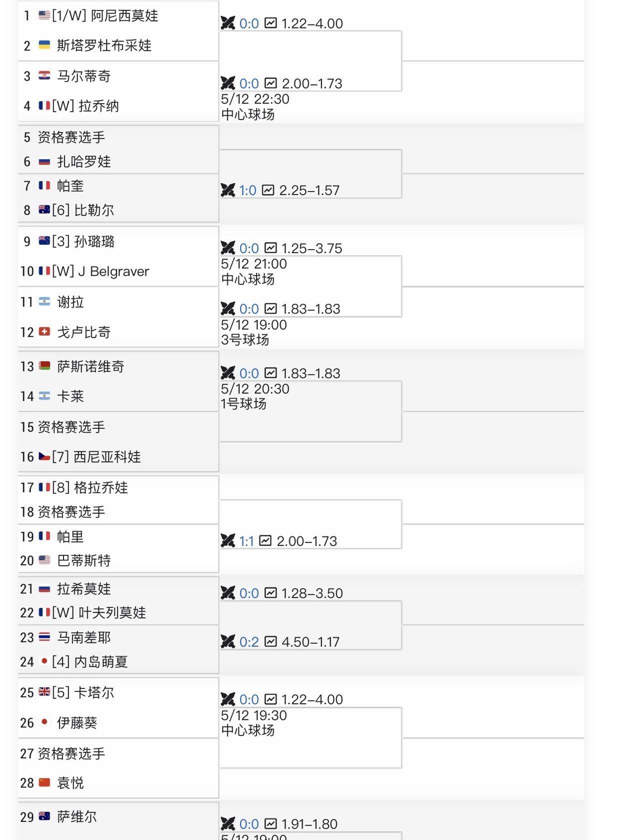Open head-to-head icon for 帕里 vs 巴蒂斯特
Image resolution: width=640 pixels, height=840 pixels.
click(227, 541)
